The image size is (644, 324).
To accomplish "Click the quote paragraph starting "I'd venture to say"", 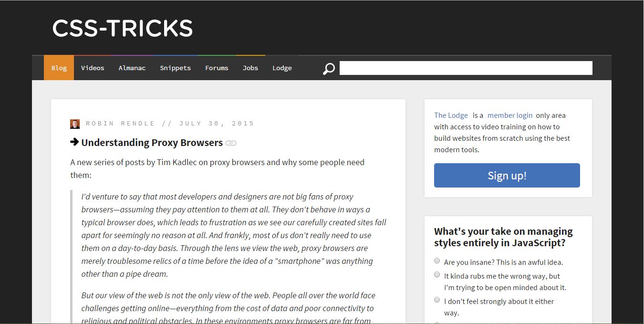I will [234, 235].
